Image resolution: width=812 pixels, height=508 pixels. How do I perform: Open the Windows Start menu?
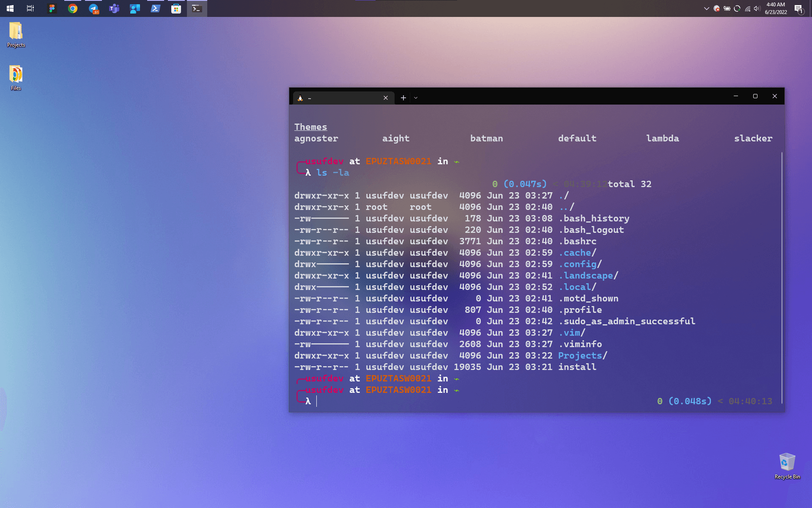(10, 8)
